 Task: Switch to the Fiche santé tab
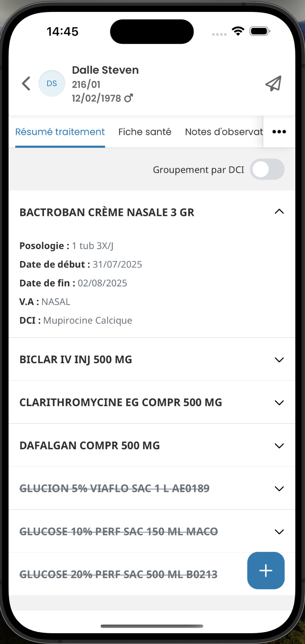145,132
